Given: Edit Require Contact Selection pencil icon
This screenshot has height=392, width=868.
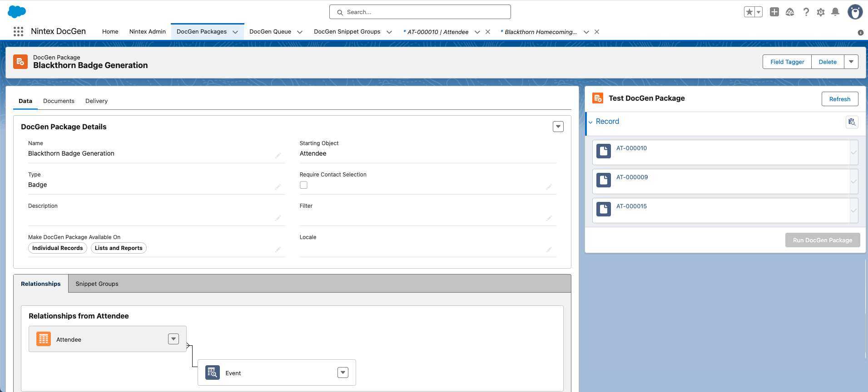Looking at the screenshot, I should [x=549, y=187].
